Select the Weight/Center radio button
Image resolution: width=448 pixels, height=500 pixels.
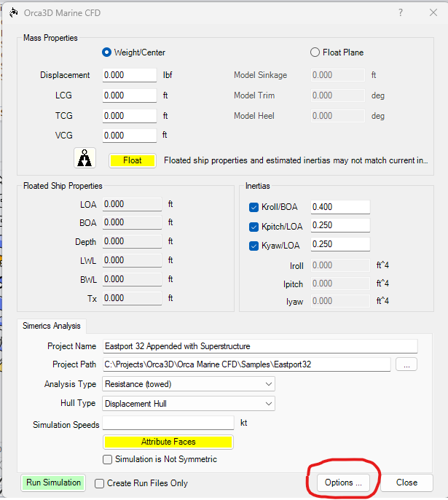point(106,52)
